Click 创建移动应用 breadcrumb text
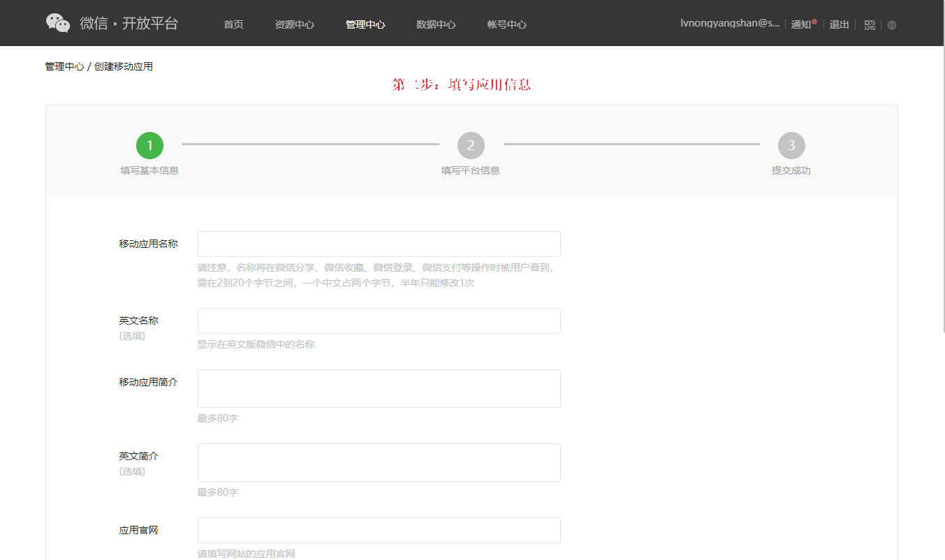The image size is (945, 560). click(x=124, y=66)
